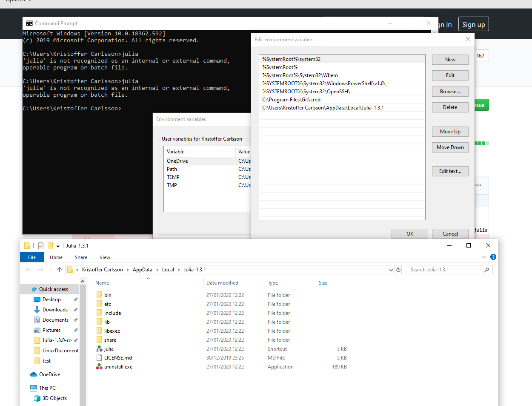This screenshot has width=532, height=406.
Task: Select the Julia-1.3.1 path entry
Action: (x=342, y=108)
